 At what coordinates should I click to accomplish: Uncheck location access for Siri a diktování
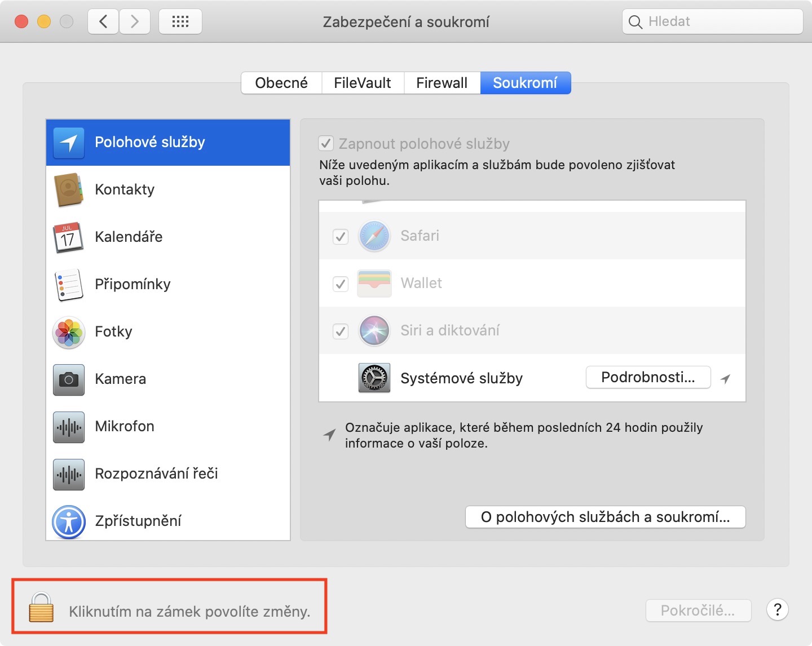[x=341, y=331]
